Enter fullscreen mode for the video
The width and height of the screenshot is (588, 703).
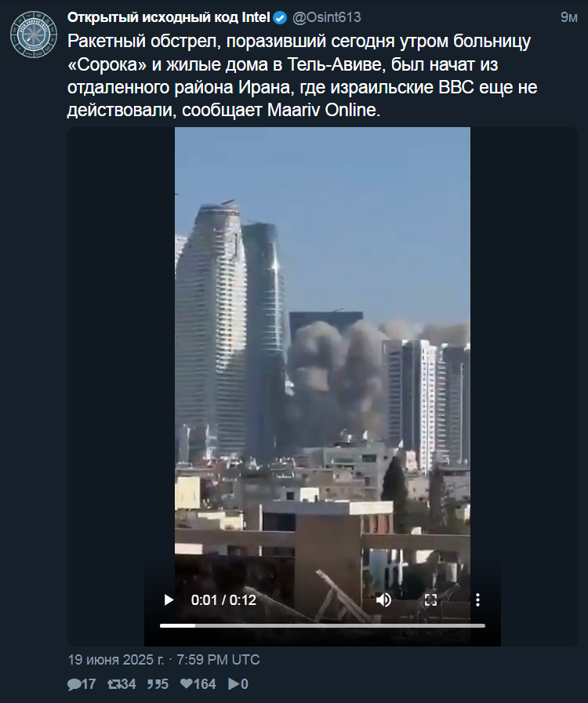(x=430, y=600)
